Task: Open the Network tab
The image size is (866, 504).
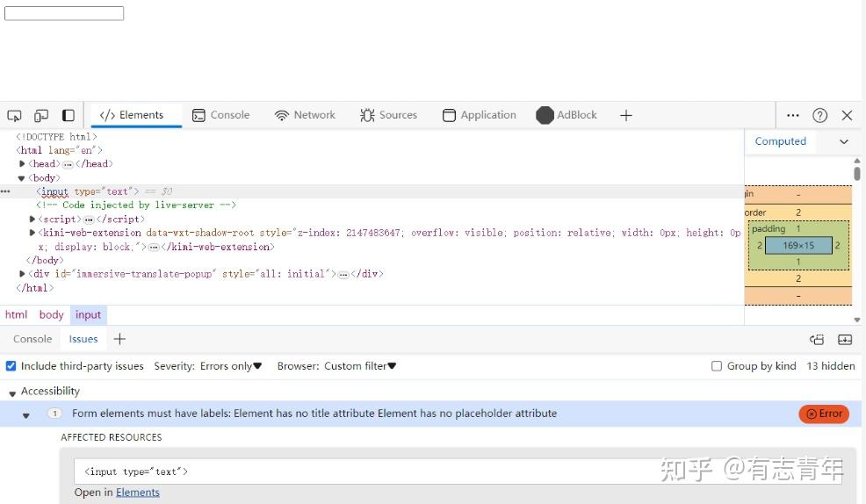Action: pos(305,115)
